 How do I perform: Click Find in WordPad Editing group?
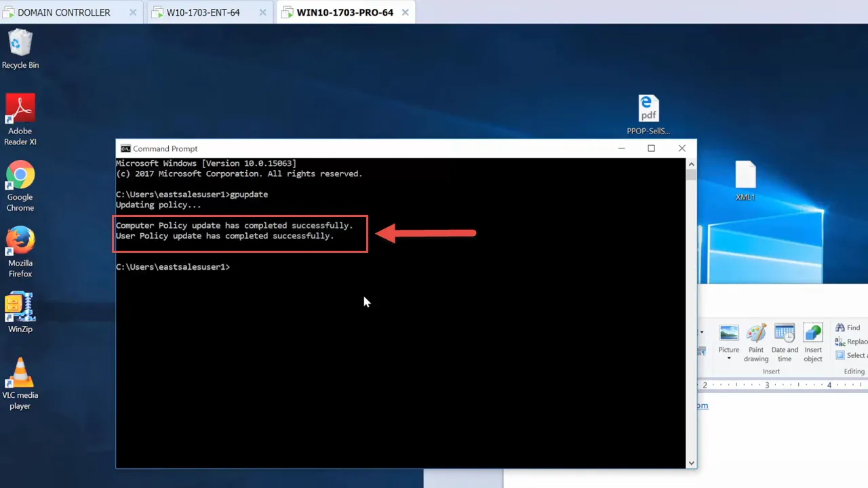tap(848, 327)
